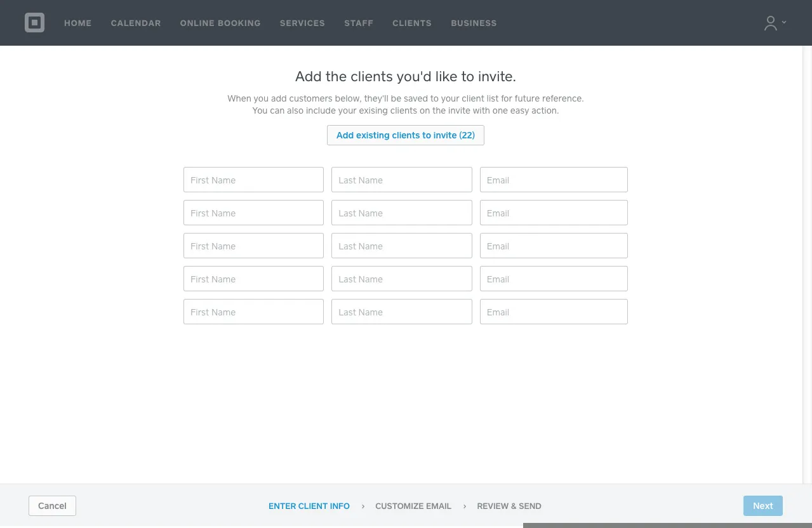Open the Calendar page
Screen dimensions: 812x528
click(136, 23)
